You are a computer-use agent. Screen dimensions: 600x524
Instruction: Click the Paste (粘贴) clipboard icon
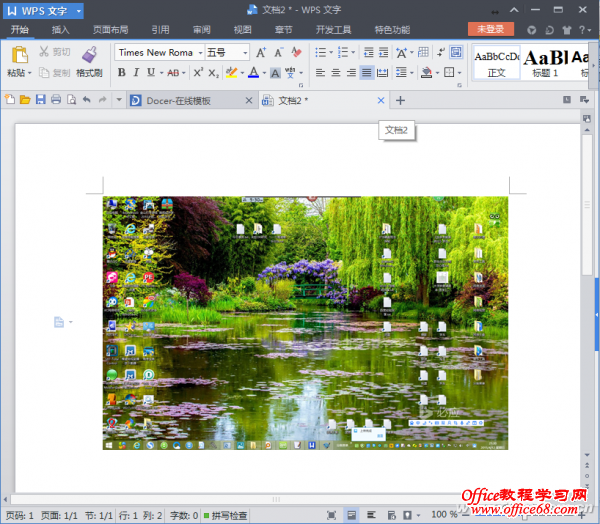[18, 60]
